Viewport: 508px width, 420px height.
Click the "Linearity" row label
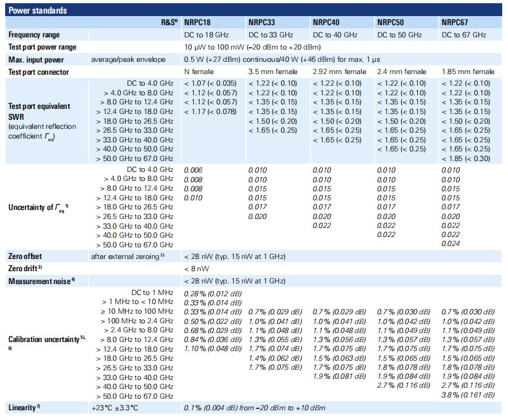click(24, 408)
